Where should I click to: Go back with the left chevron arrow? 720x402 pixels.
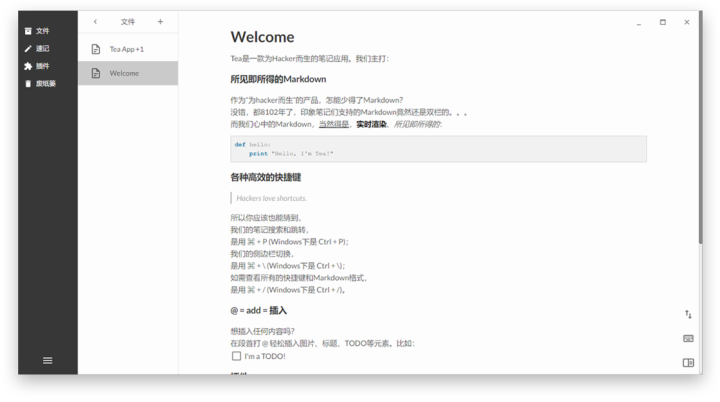pos(95,22)
